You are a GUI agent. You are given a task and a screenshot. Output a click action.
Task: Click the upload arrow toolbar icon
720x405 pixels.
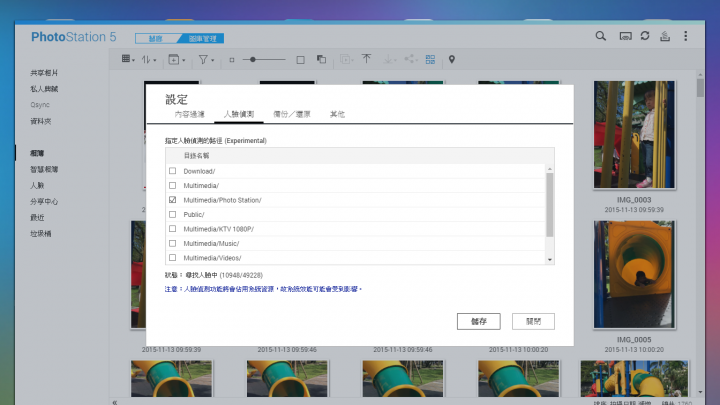(366, 59)
